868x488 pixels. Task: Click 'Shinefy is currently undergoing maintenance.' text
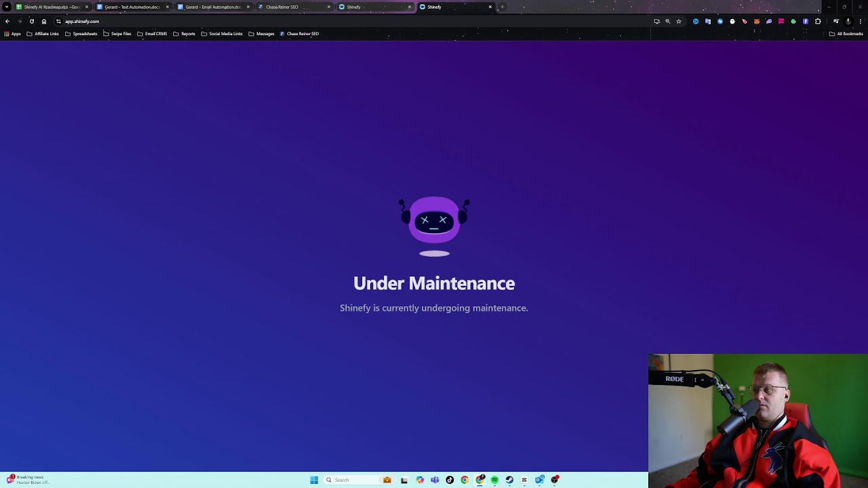pos(434,308)
